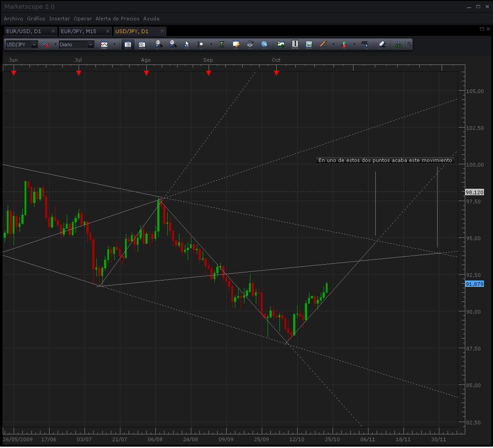Screen dimensions: 493x448
Task: Select the eraser tool
Action: [382, 44]
